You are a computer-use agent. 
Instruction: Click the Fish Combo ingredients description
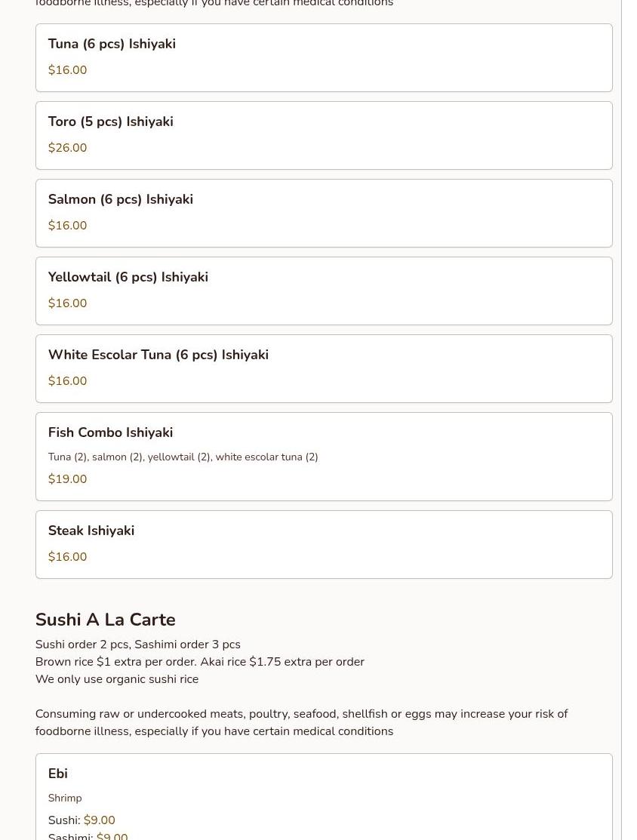click(x=183, y=457)
